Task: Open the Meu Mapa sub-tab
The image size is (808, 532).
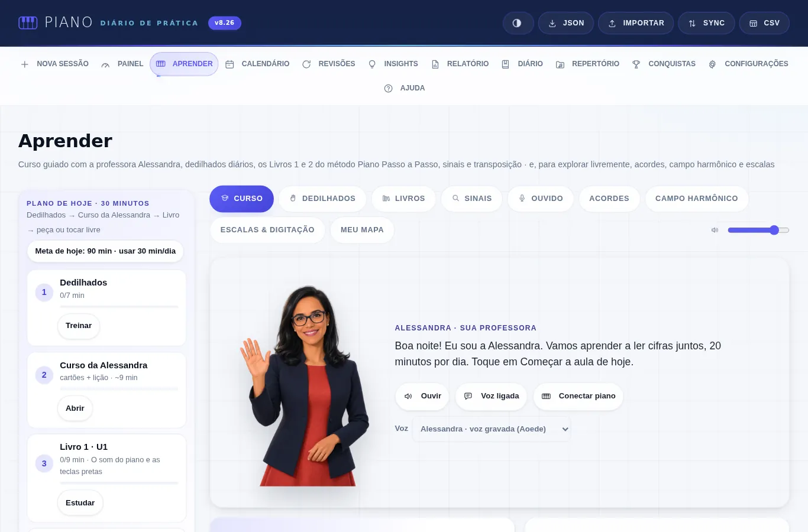Action: click(362, 230)
